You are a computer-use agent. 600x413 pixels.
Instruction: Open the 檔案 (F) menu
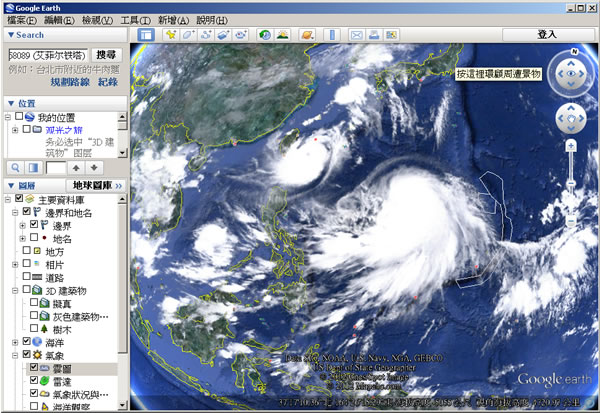(x=21, y=20)
